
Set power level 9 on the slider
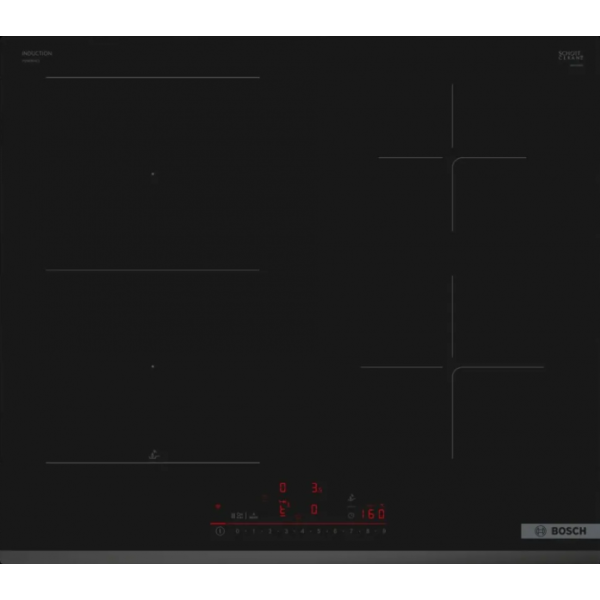pos(384,531)
